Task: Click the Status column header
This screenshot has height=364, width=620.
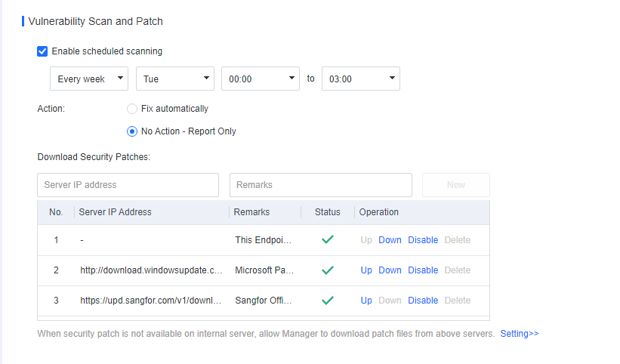Action: pyautogui.click(x=328, y=212)
